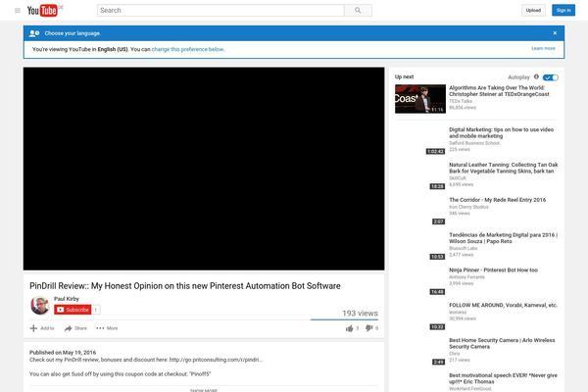Click the language person icon in banner
This screenshot has height=392, width=588.
point(34,33)
